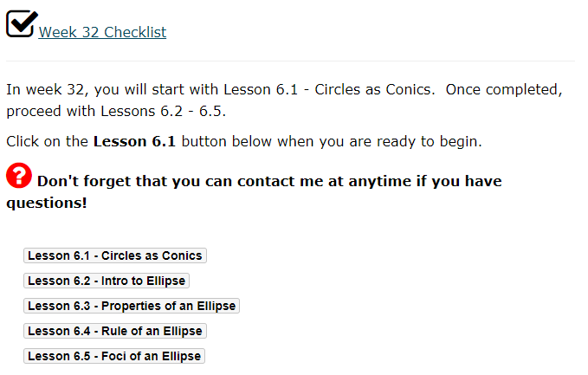Go to Lesson 6.5 - Foci of an Ellipse
Screen dimensions: 588x375
tap(114, 356)
